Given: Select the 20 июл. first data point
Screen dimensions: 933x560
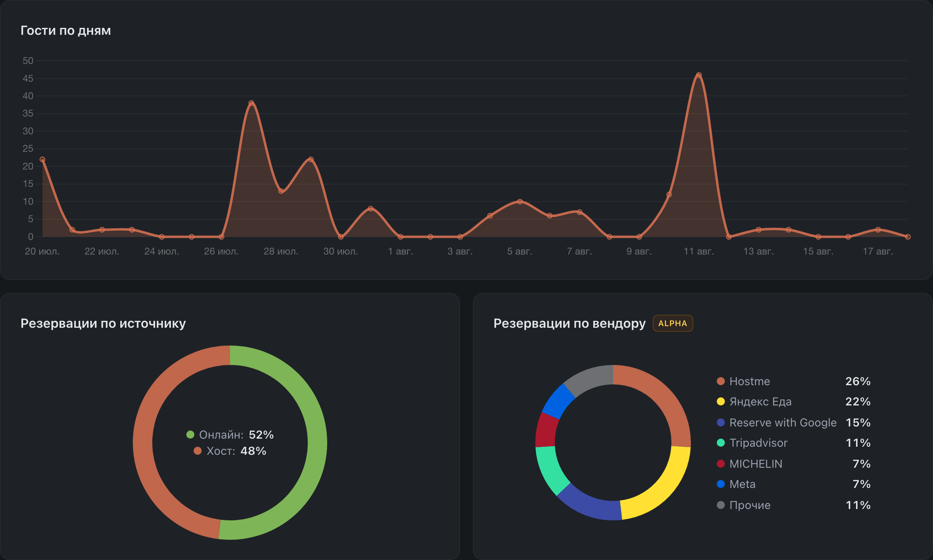Looking at the screenshot, I should click(43, 159).
